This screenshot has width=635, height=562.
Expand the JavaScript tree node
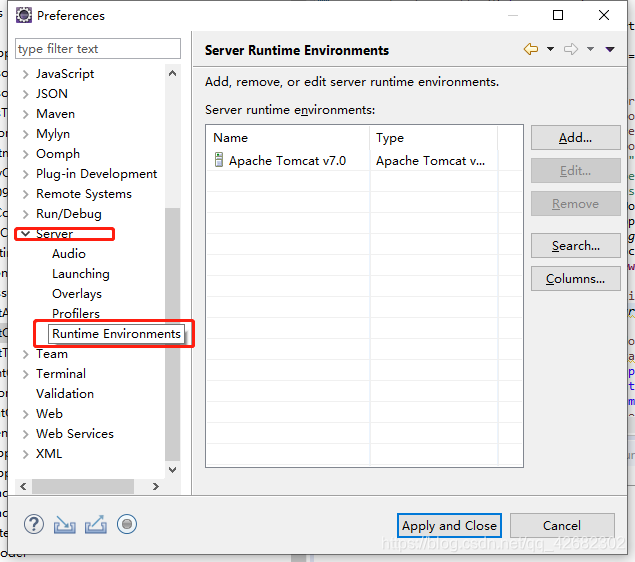coord(26,74)
